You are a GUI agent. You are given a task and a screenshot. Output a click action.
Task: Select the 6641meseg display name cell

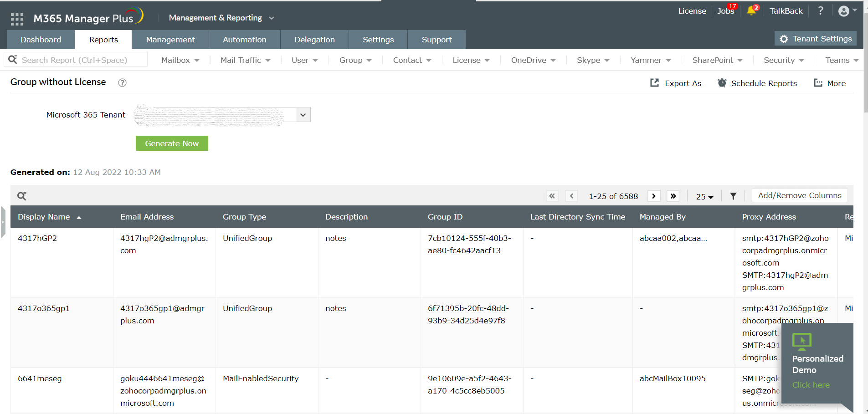(40, 378)
